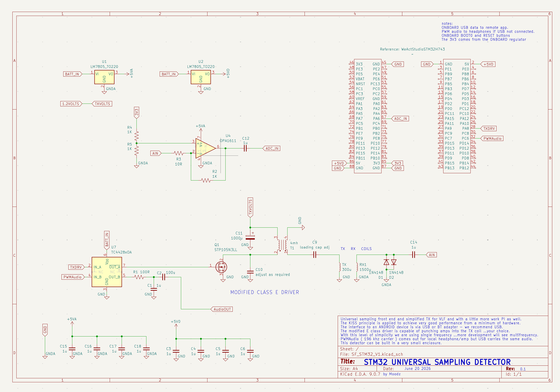Click the AudioOUT global label
This screenshot has width=560, height=392.
tap(221, 309)
